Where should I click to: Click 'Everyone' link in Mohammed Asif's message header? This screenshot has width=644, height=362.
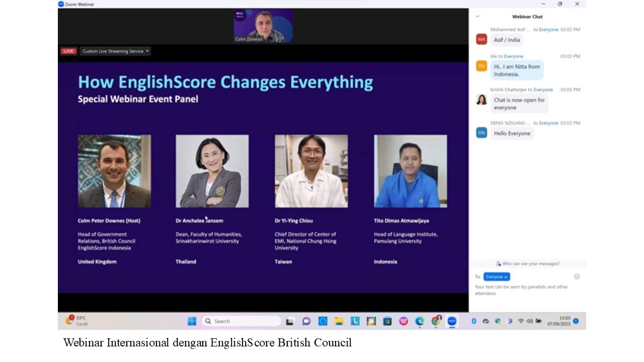click(548, 30)
